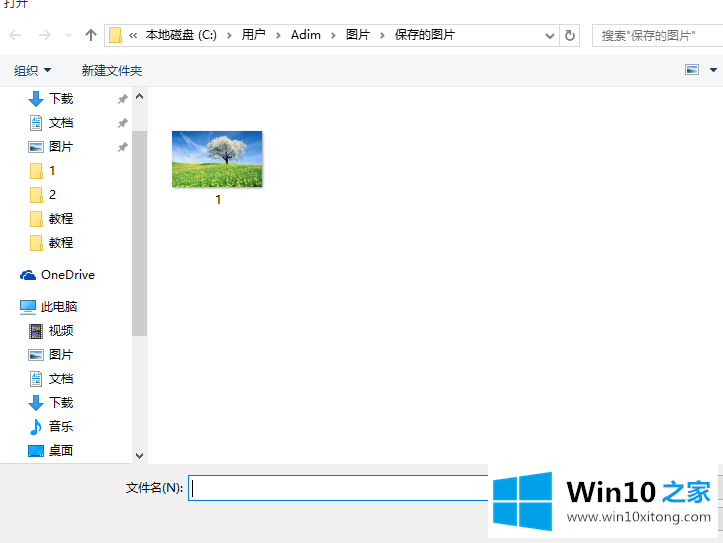Select 本地磁盘 (C:) in the address path

[181, 35]
